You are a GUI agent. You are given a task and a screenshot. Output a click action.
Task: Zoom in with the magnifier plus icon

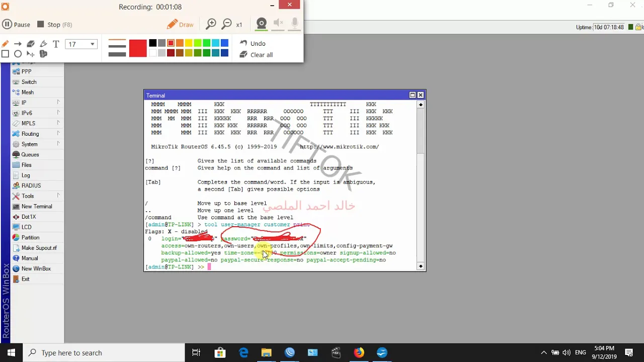click(x=211, y=24)
